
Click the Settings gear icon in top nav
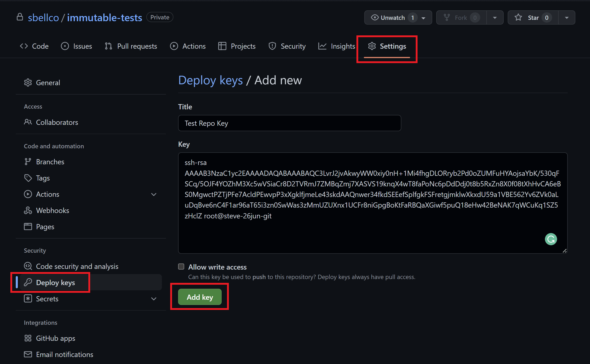[x=372, y=46]
